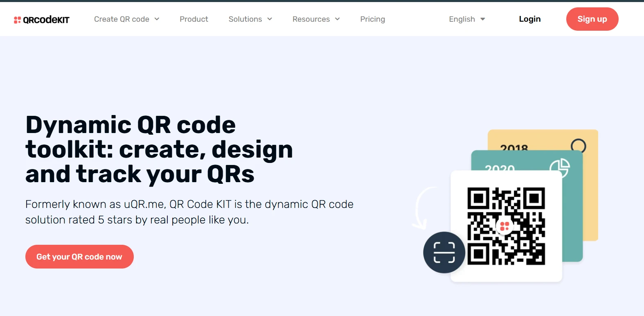Click the Login link
644x316 pixels.
click(529, 19)
